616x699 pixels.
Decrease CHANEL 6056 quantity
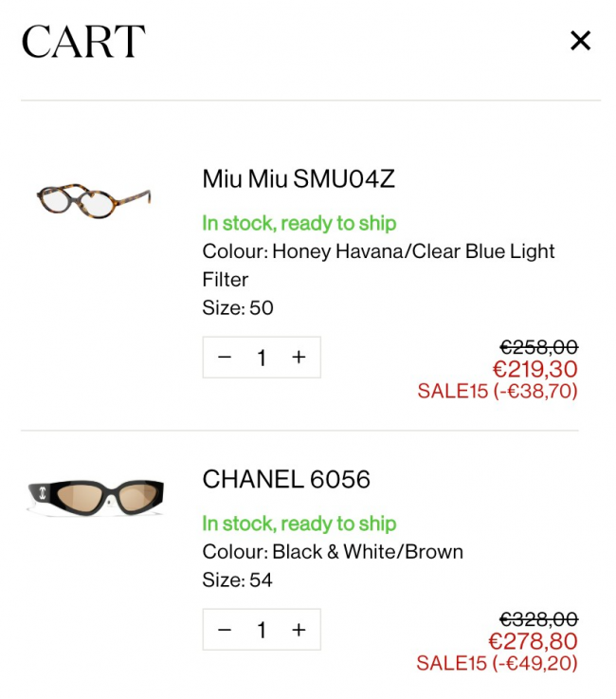tap(225, 630)
